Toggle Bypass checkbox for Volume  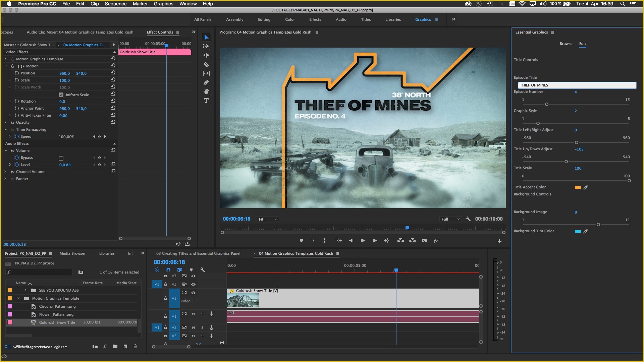(61, 158)
